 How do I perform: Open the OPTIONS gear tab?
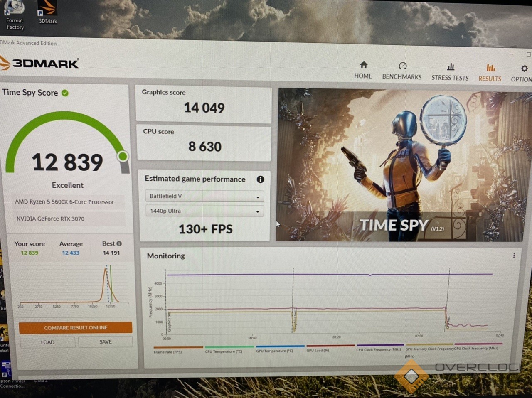(x=522, y=74)
